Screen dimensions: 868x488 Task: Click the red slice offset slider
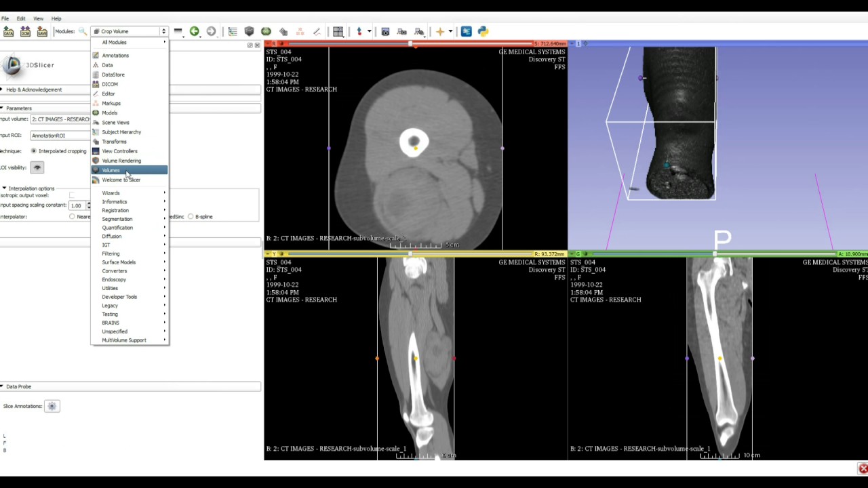(x=411, y=44)
